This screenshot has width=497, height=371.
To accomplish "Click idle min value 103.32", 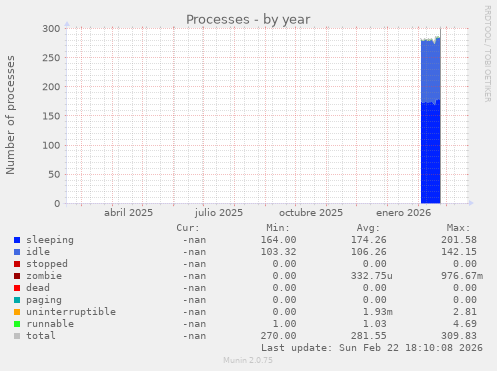I will pos(278,252).
